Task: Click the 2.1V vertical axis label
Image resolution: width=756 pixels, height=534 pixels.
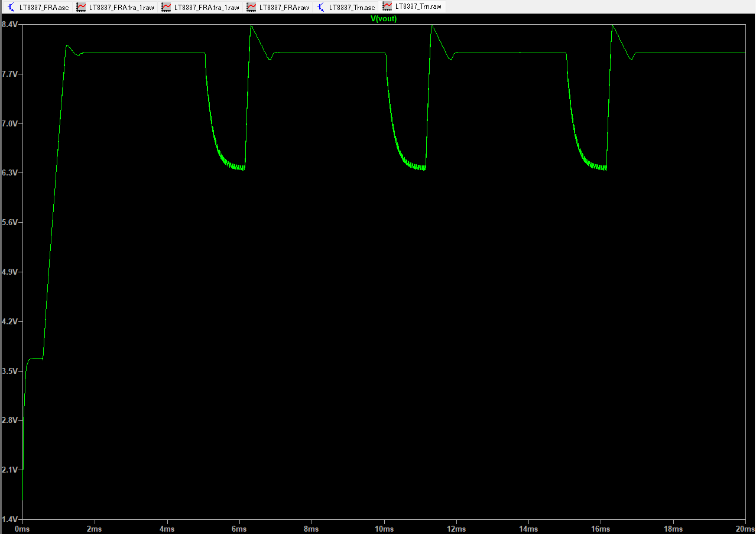Action: pos(10,470)
